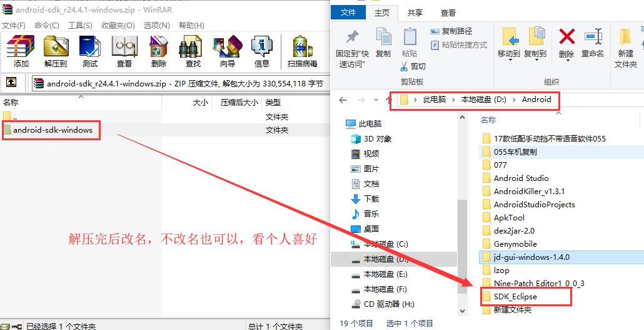Click the red Delete (删除) X icon
The image size is (644, 330).
coord(566,37)
